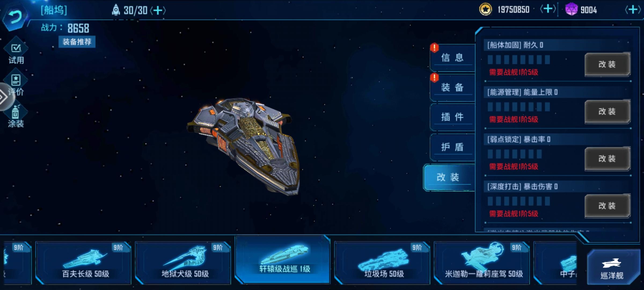Click the 能源管理 progress bar
The height and width of the screenshot is (290, 644).
point(519,107)
